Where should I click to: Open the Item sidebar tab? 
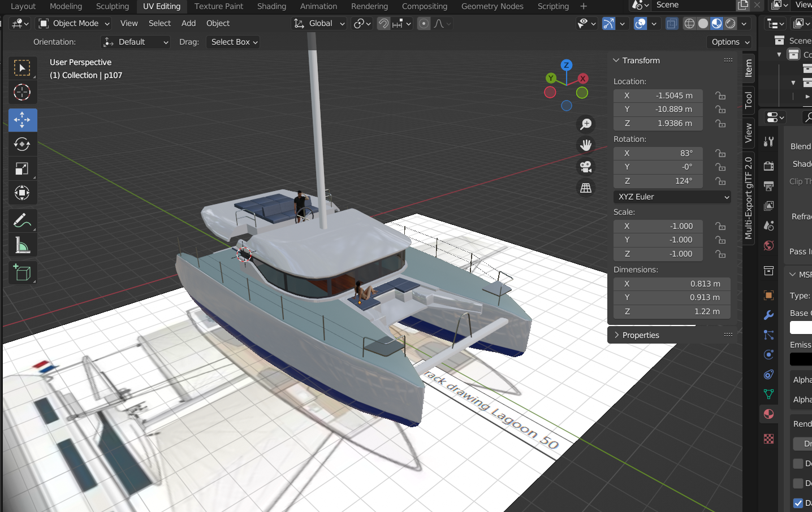749,68
